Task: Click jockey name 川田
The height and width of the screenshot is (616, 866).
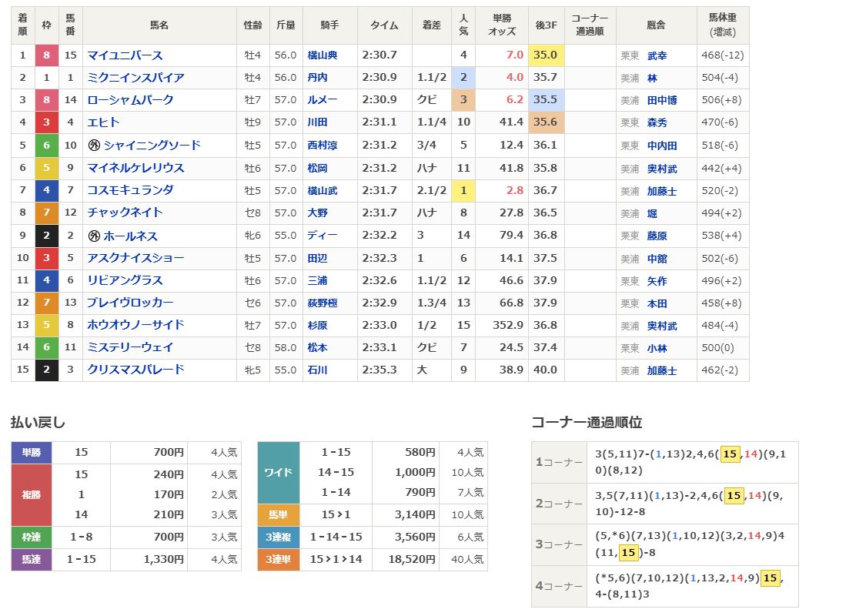Action: [318, 122]
